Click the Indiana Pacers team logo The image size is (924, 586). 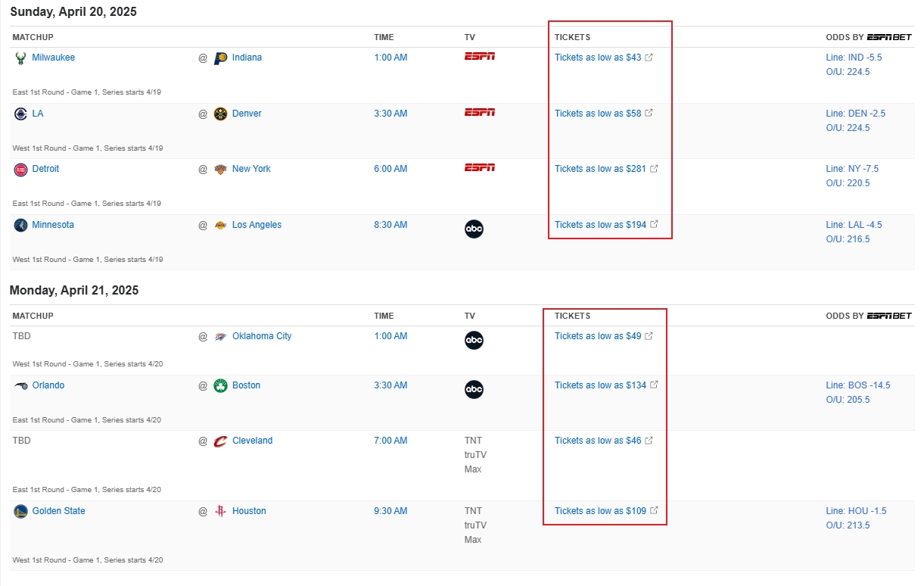point(220,58)
